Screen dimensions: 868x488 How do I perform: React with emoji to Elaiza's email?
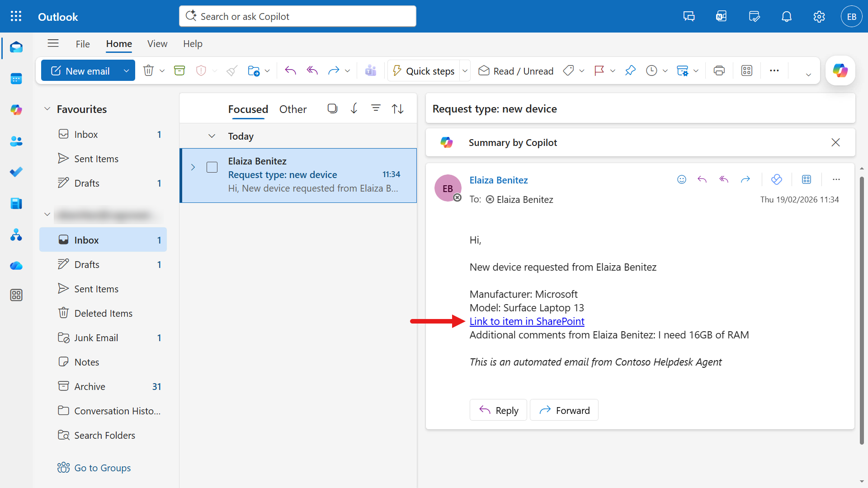pos(681,179)
